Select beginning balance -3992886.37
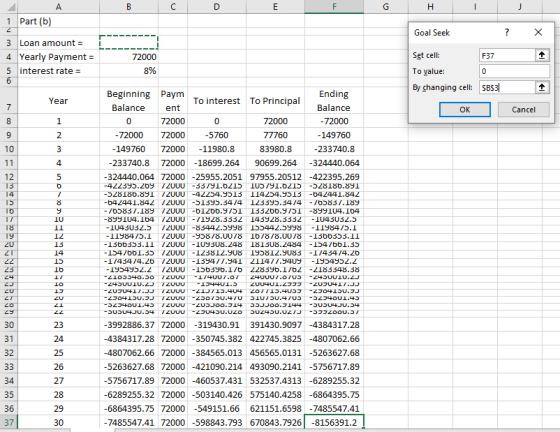This screenshot has width=560, height=432. 129,325
